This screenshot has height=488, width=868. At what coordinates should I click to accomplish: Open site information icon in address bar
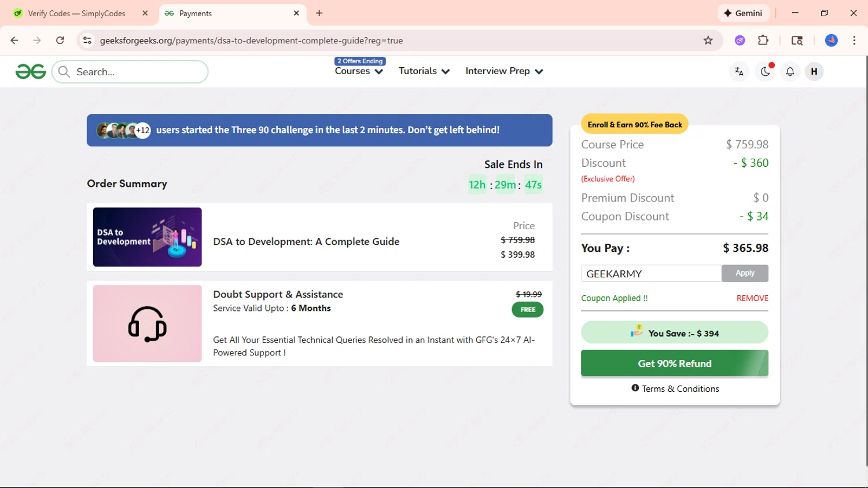87,41
